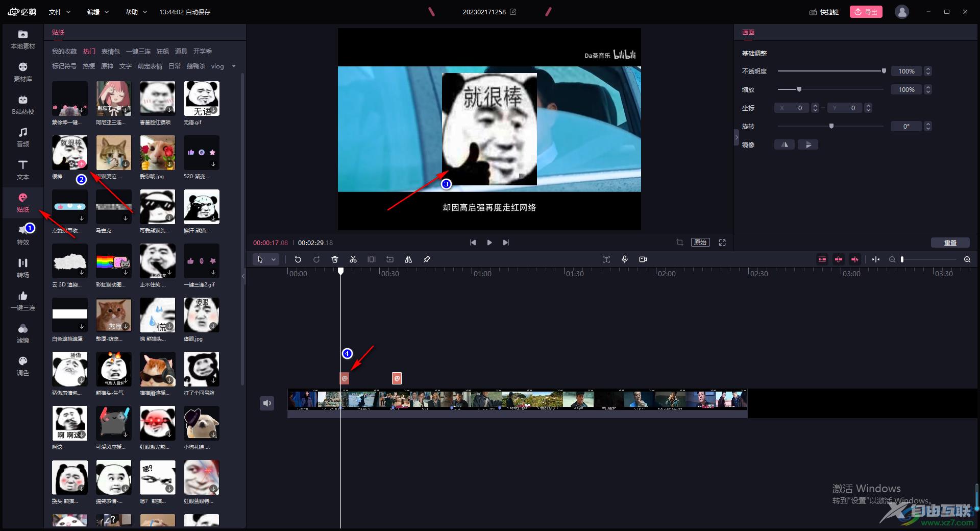This screenshot has width=980, height=531.
Task: Flip the sticker vertically with mirror button
Action: (808, 144)
